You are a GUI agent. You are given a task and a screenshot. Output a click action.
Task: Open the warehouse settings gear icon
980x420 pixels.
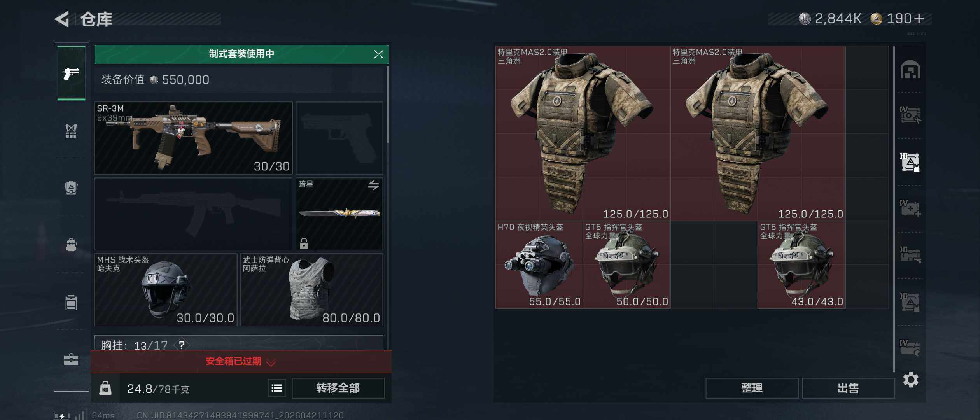(910, 380)
